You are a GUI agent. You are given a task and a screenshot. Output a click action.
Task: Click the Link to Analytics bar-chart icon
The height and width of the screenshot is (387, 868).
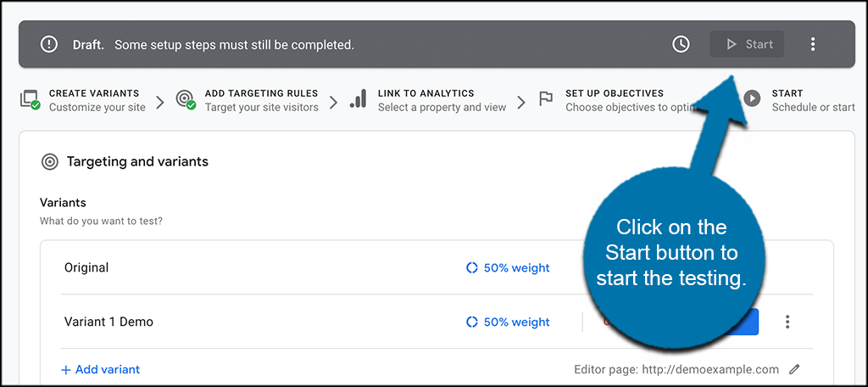point(359,98)
